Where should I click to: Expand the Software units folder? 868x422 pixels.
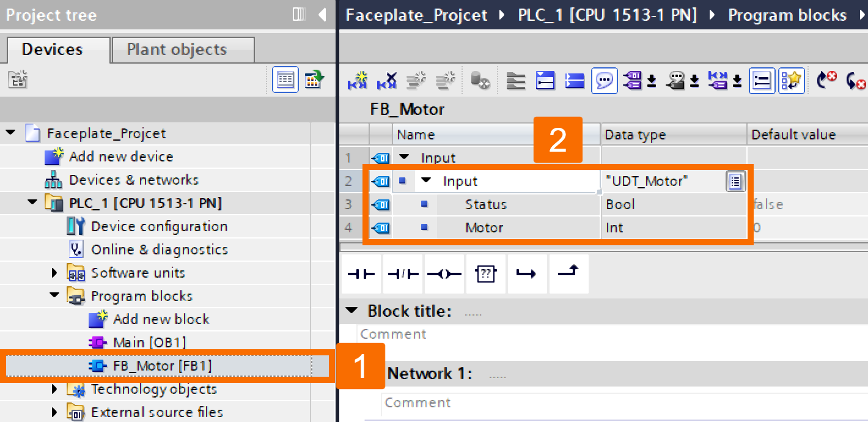[x=54, y=272]
